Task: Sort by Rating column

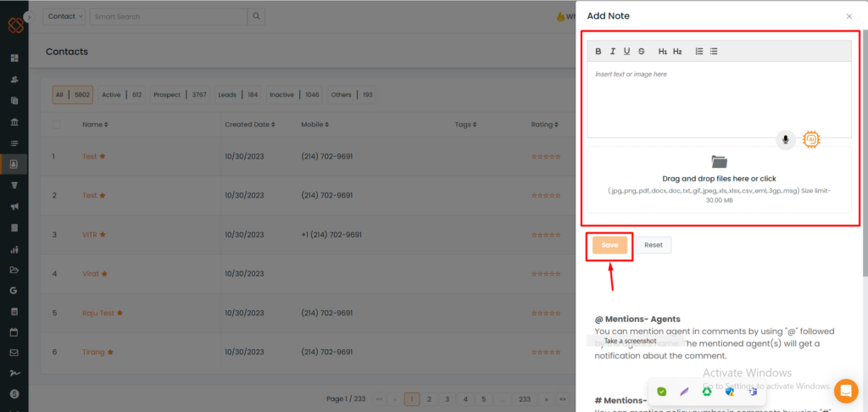Action: point(545,125)
